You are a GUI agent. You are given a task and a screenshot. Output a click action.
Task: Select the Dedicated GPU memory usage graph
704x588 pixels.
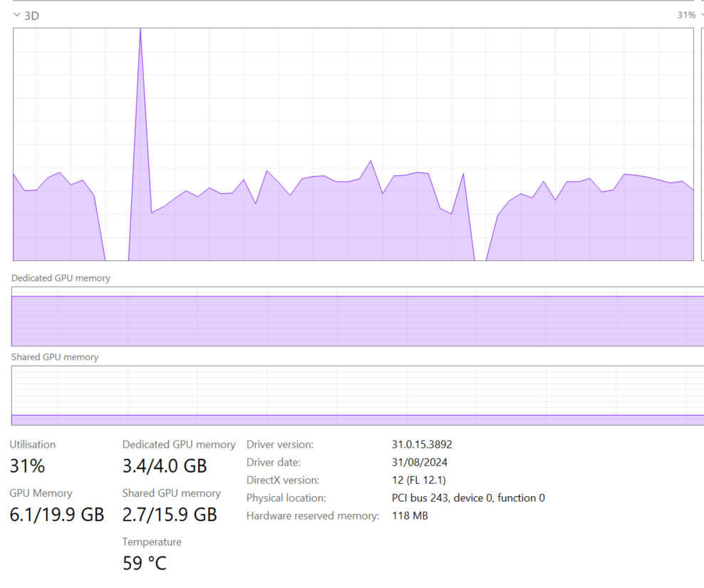356,317
